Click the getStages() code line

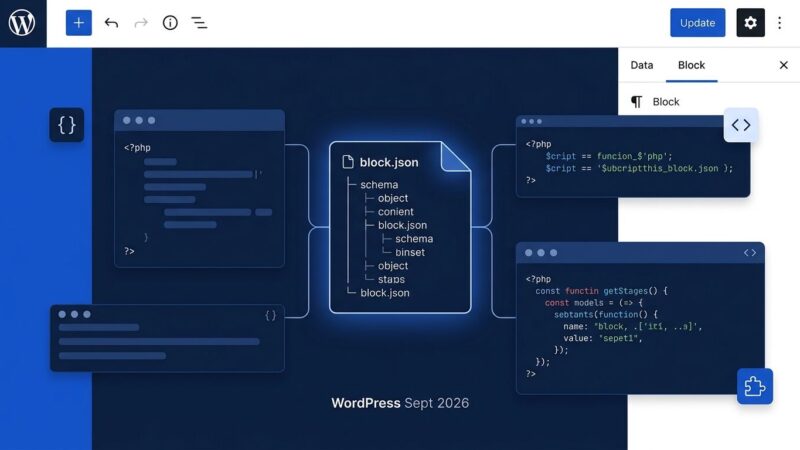[x=601, y=291]
